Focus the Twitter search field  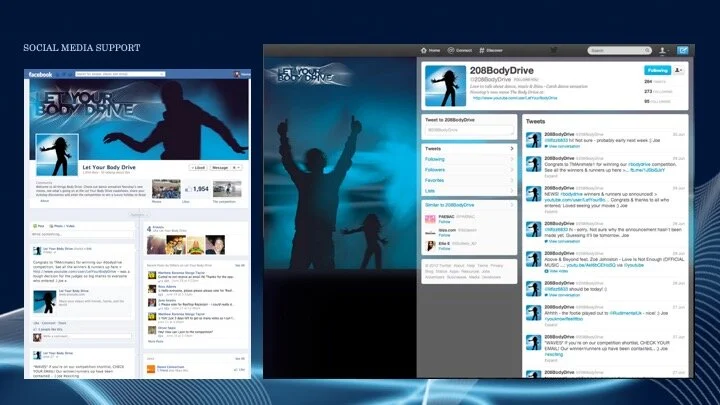(619, 51)
